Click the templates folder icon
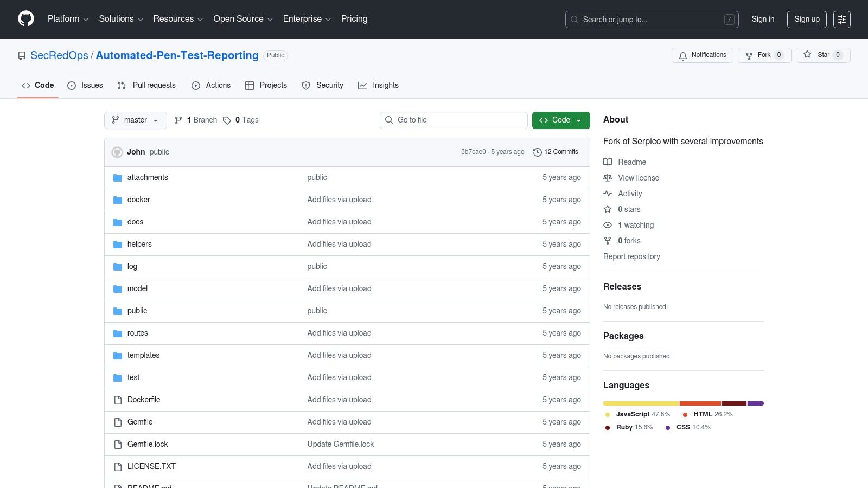The height and width of the screenshot is (488, 868). [x=118, y=356]
